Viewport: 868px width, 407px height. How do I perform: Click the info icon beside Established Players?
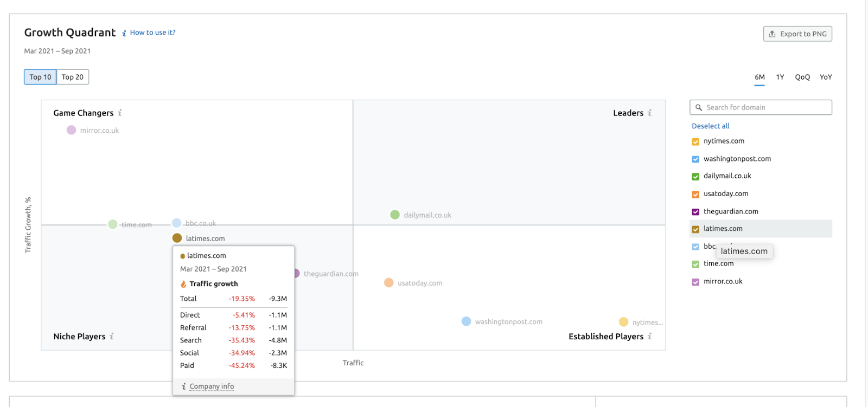pyautogui.click(x=649, y=336)
